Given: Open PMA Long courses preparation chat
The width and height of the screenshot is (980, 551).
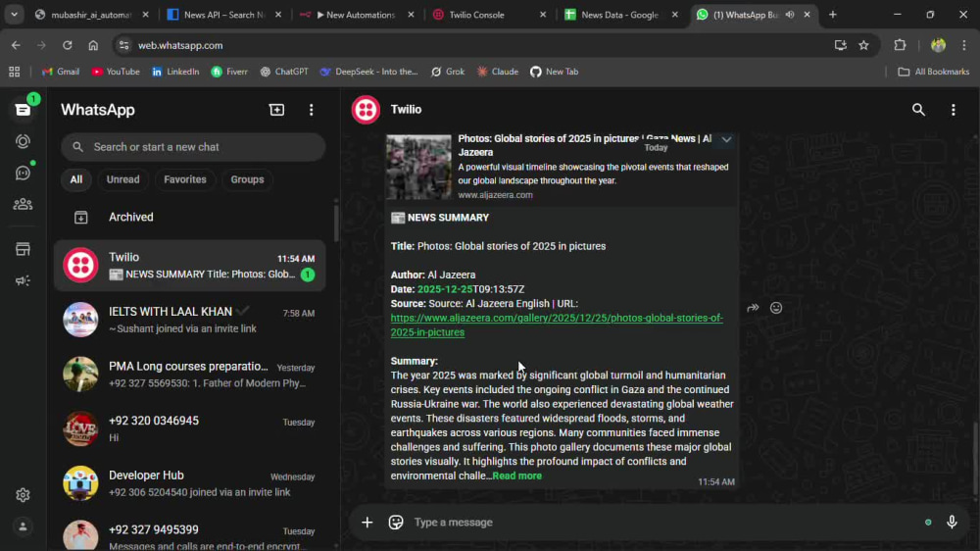Looking at the screenshot, I should click(189, 374).
